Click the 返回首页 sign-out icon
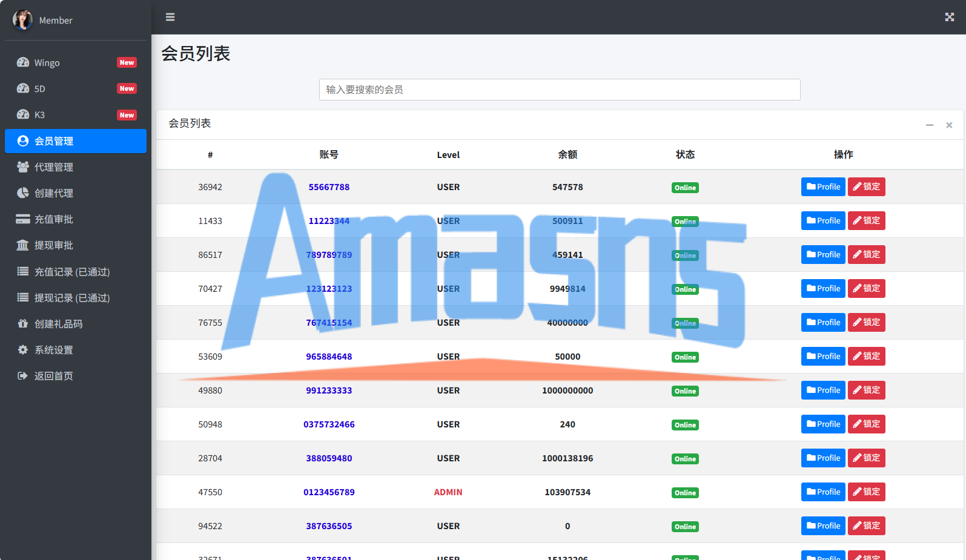The width and height of the screenshot is (966, 560). pos(23,375)
